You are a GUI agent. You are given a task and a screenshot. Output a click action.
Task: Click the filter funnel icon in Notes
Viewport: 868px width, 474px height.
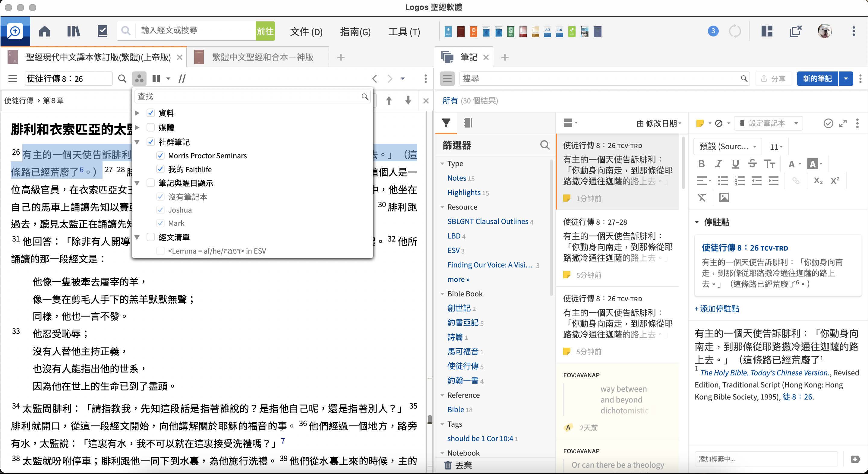pos(446,123)
